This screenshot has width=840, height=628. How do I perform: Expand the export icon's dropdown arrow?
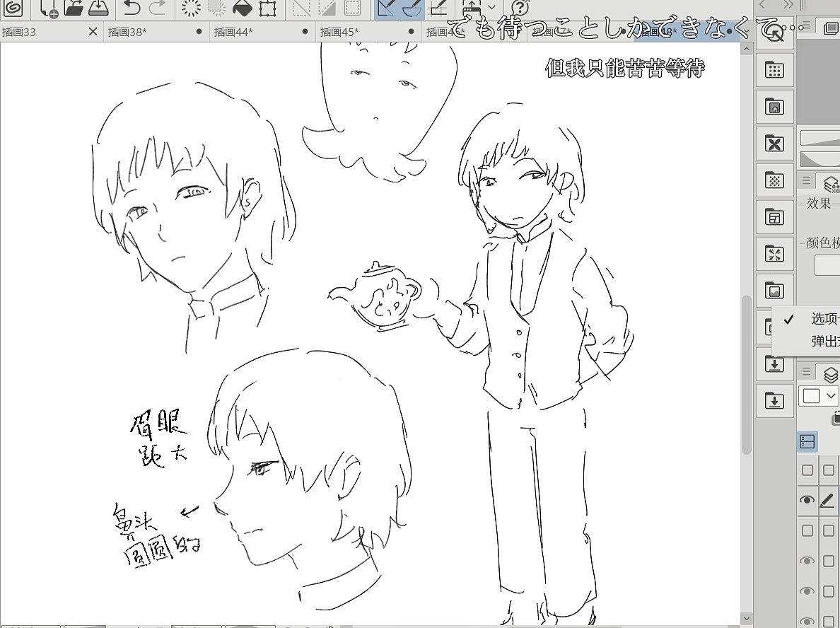tap(492, 8)
